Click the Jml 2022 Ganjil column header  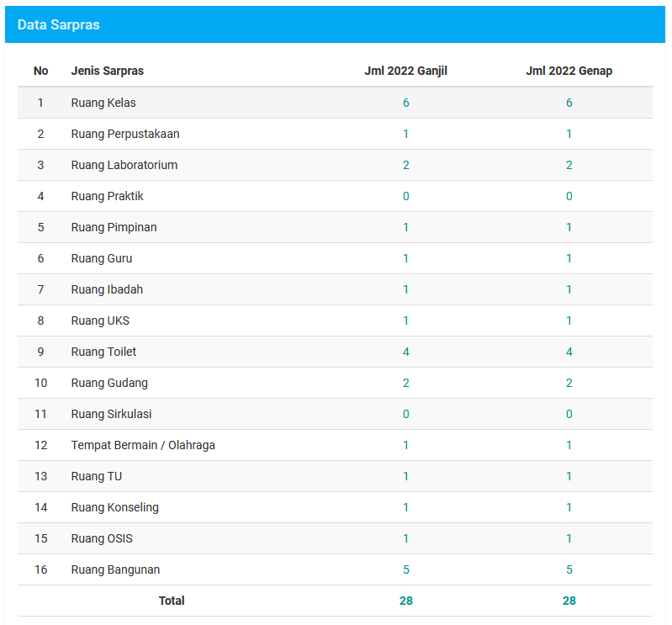click(405, 71)
